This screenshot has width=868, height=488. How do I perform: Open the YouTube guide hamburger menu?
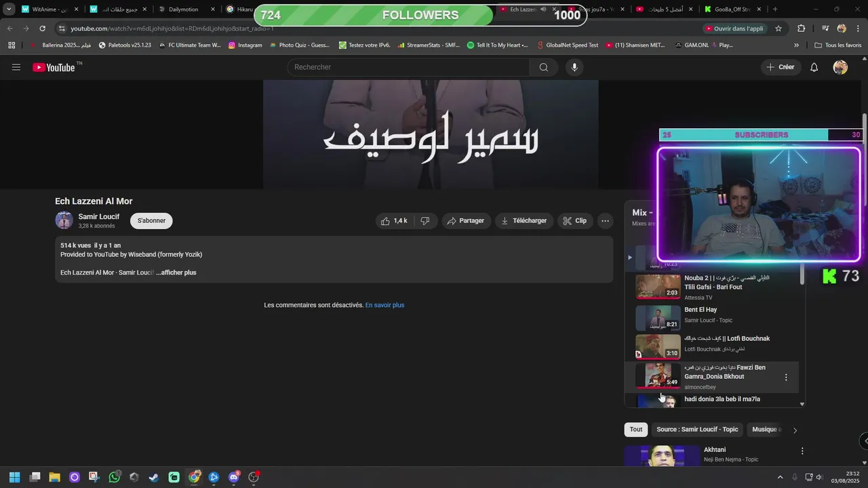coord(16,67)
